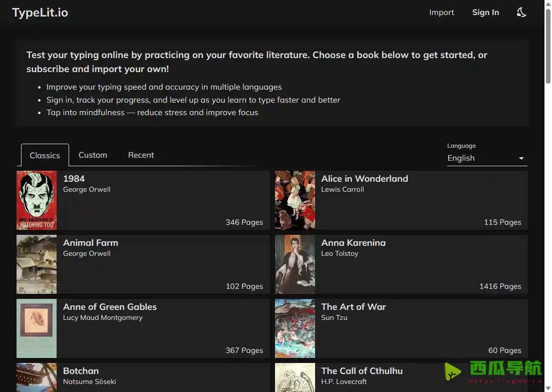Click the 1416 Pages label
Image resolution: width=552 pixels, height=392 pixels.
pos(500,286)
